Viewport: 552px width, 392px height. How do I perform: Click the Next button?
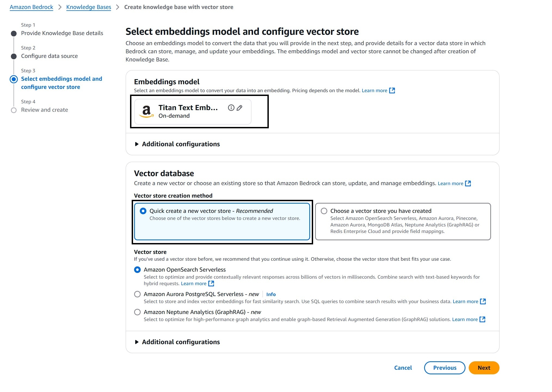(484, 368)
